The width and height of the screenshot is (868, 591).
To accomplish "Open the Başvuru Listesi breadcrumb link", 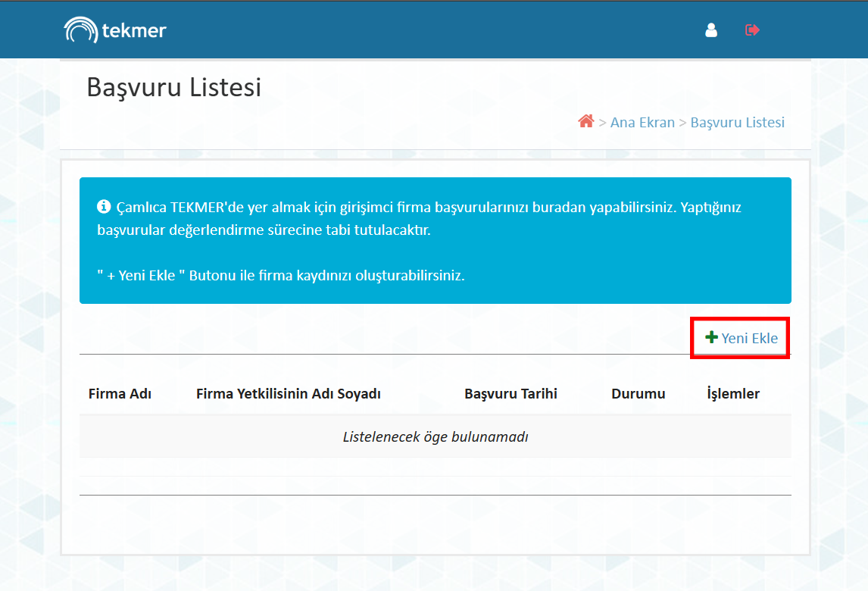I will [x=738, y=123].
